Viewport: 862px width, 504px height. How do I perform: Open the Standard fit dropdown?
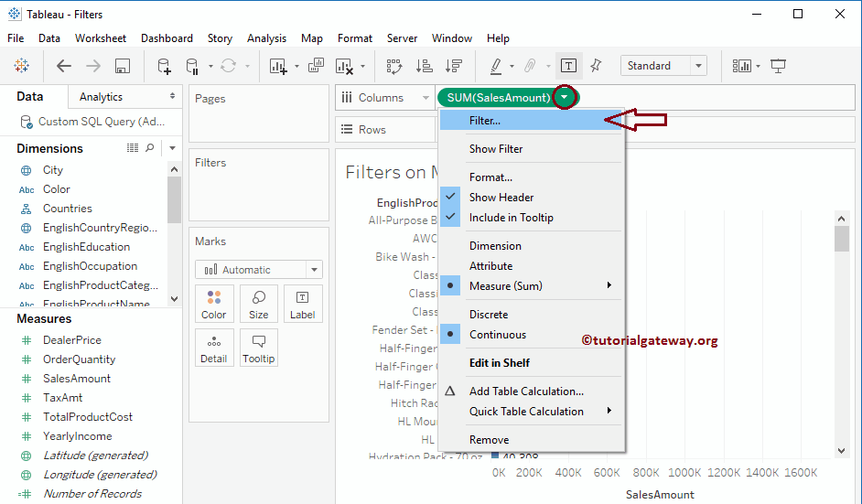coord(698,66)
